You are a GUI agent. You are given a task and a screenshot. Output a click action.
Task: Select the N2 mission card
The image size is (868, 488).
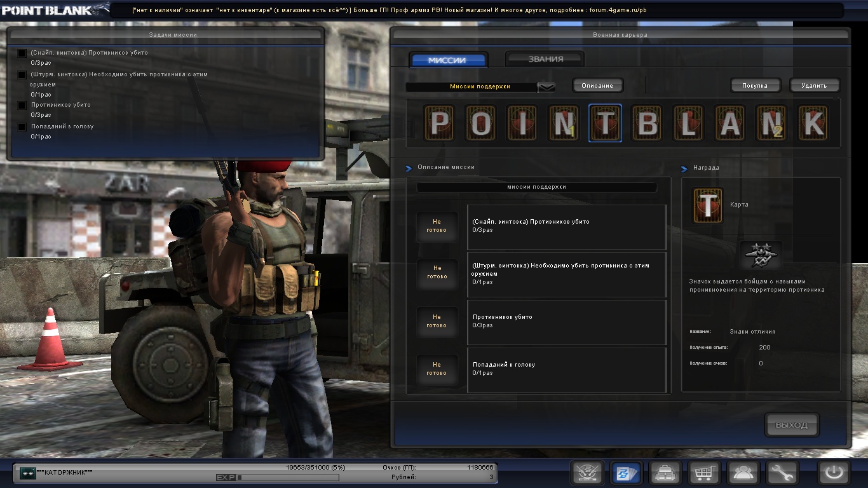[771, 123]
